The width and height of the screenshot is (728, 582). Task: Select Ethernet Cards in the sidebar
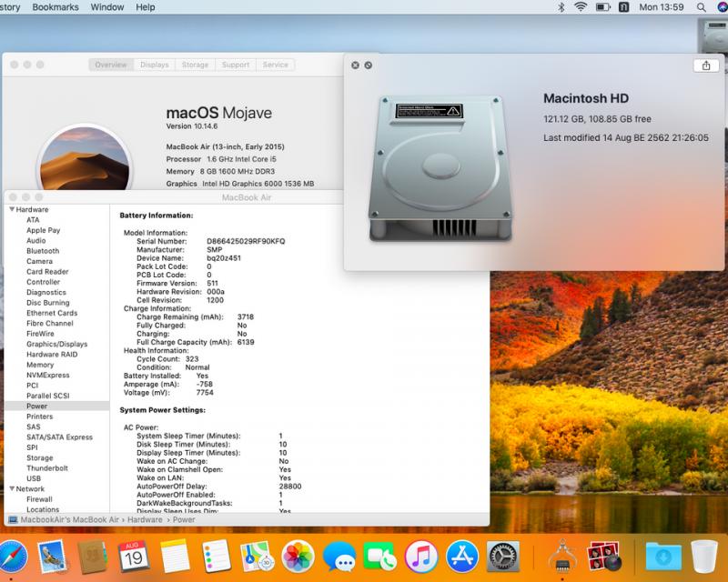click(52, 313)
